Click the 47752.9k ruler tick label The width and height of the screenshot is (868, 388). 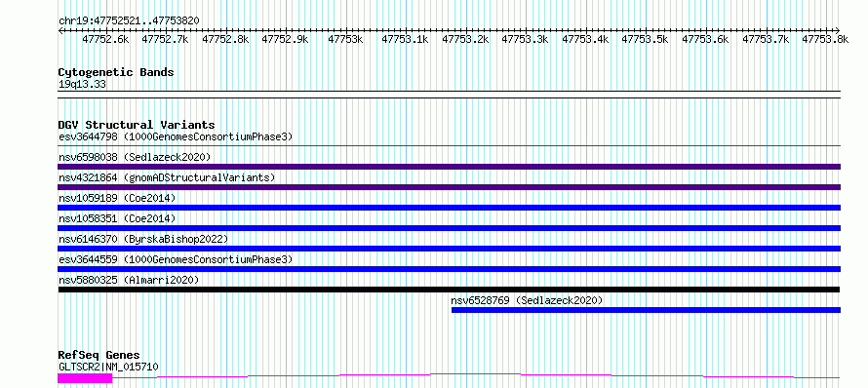click(285, 39)
